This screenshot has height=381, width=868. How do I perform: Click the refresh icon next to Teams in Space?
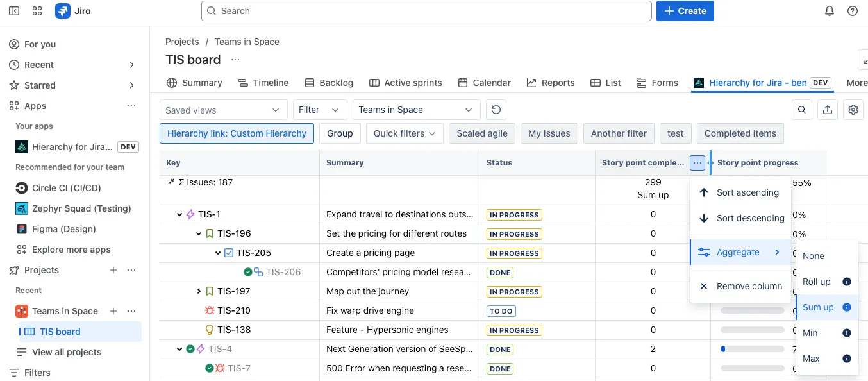click(x=496, y=110)
